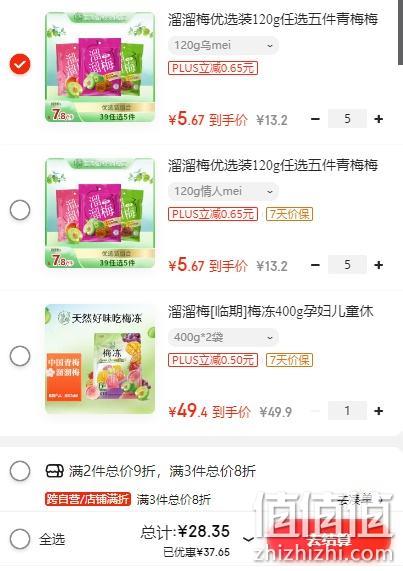Decrease quantity of 120g情人mei item
Screen dimensions: 403x571
315,265
